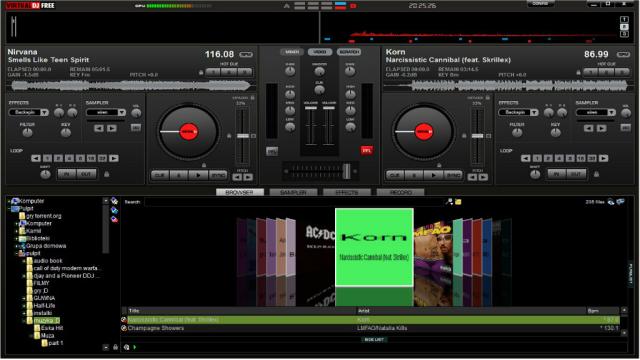Nudge left deck pitch up arrow

[x=248, y=177]
